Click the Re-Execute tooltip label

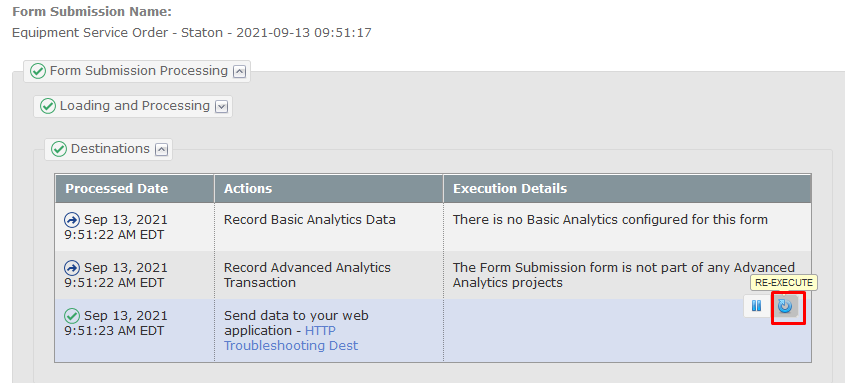pyautogui.click(x=784, y=282)
